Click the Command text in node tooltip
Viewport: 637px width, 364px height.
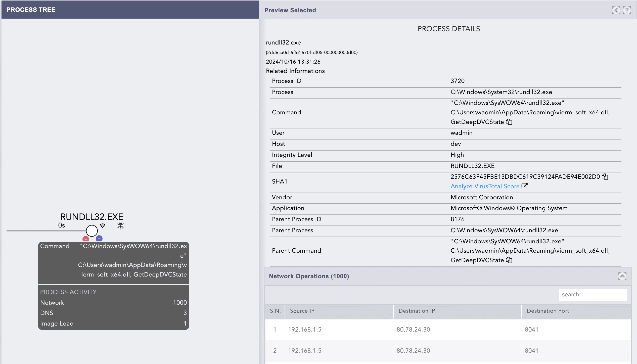pyautogui.click(x=132, y=260)
